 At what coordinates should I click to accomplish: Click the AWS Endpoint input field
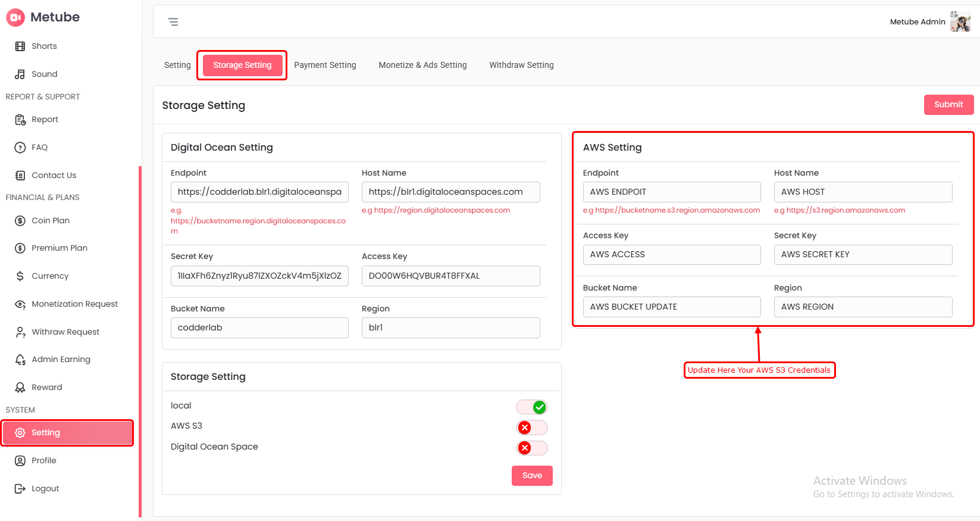(671, 192)
